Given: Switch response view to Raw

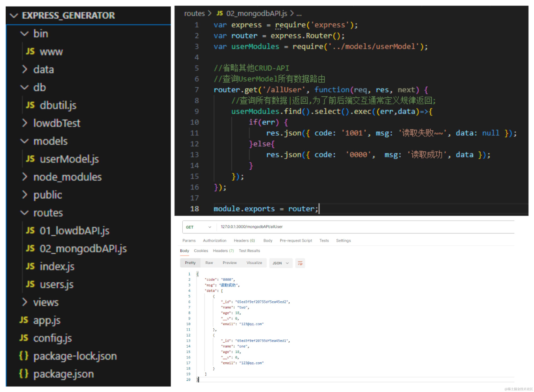Looking at the screenshot, I should pos(209,263).
